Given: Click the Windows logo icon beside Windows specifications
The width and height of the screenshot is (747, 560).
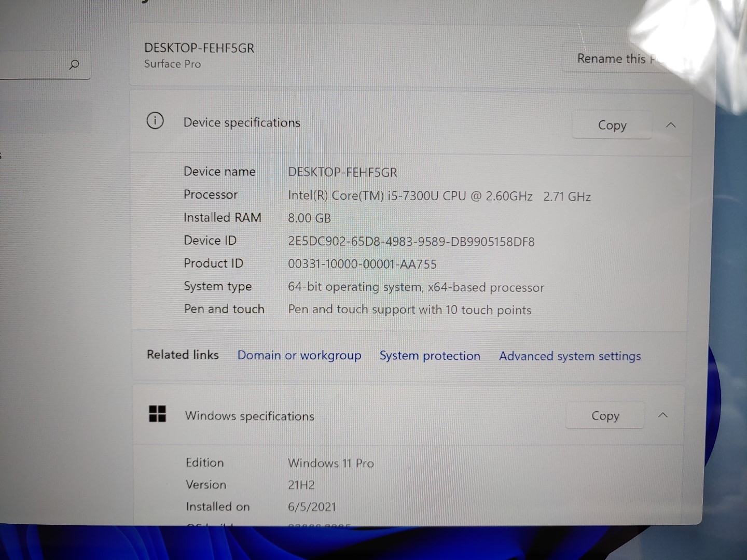Looking at the screenshot, I should pos(157,414).
